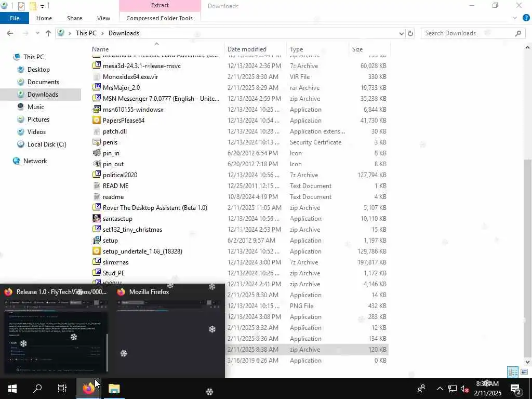Open Documents in the navigation pane
Image resolution: width=532 pixels, height=399 pixels.
[x=43, y=82]
